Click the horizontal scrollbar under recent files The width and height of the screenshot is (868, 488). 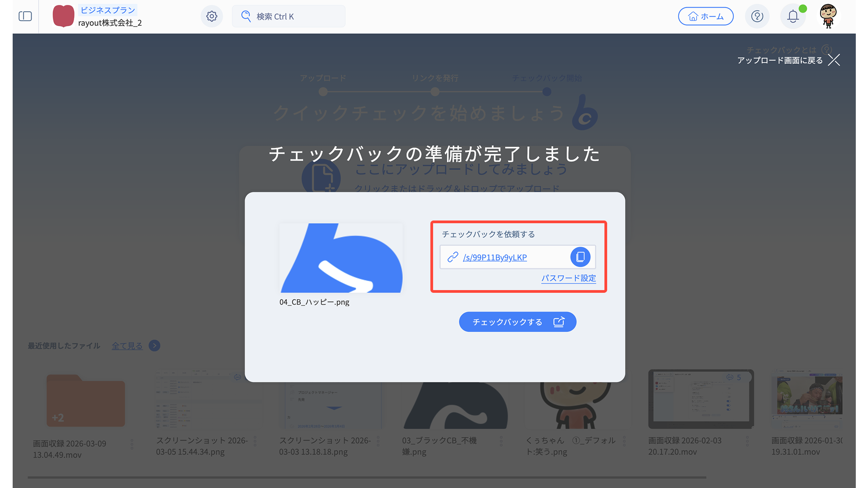(x=366, y=477)
